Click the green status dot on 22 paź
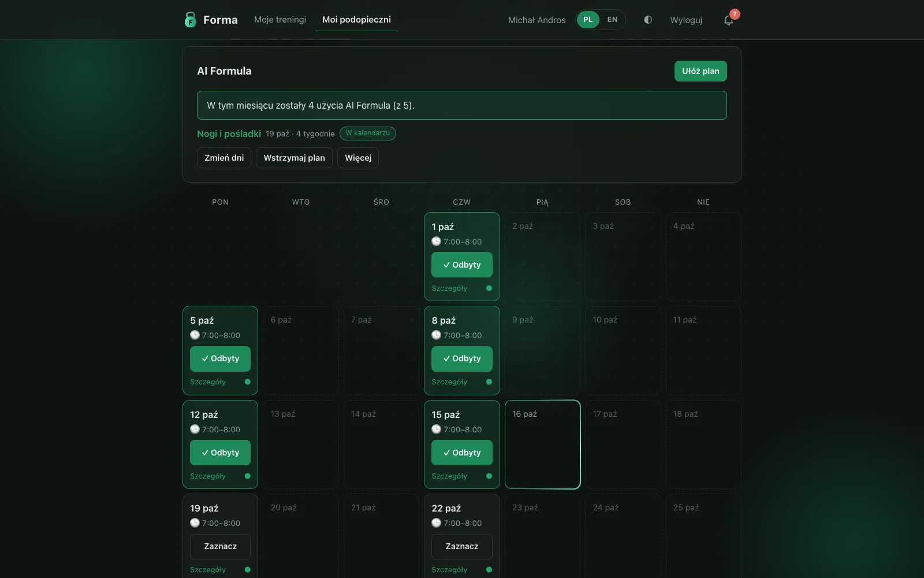The image size is (924, 578). (x=489, y=569)
